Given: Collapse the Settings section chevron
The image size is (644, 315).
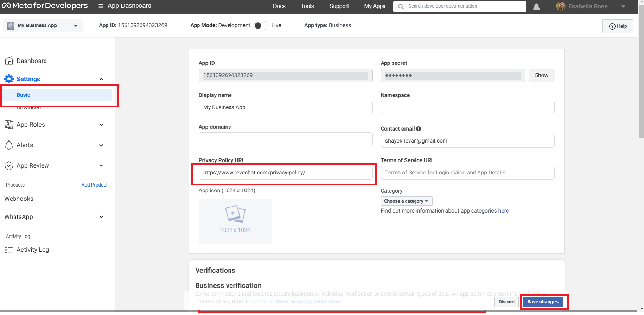Looking at the screenshot, I should coord(101,79).
